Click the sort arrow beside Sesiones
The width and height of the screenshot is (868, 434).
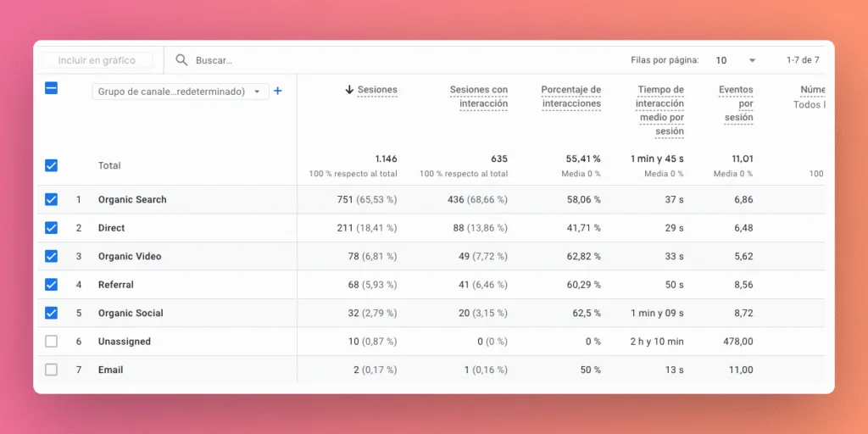(x=348, y=90)
